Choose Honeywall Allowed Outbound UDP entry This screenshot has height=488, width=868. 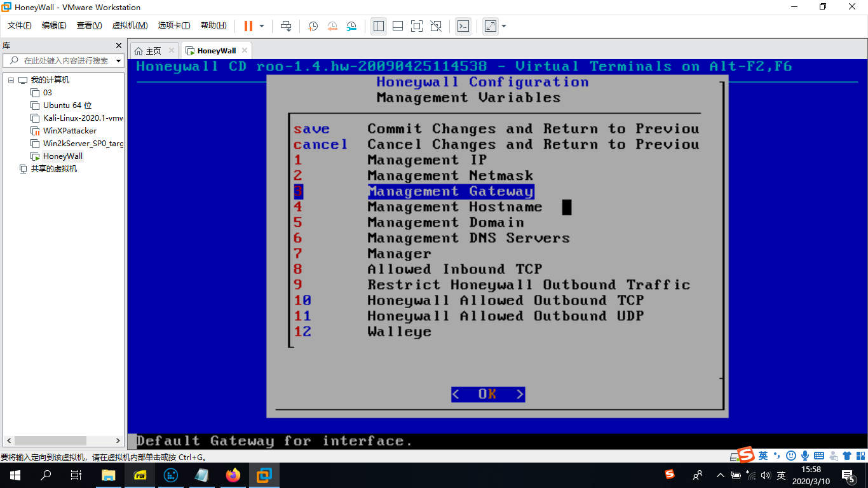[x=505, y=316]
